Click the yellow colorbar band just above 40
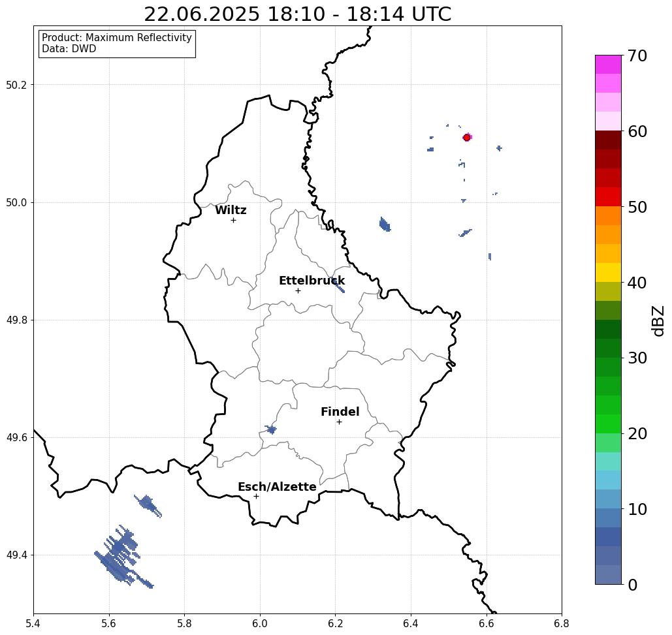The width and height of the screenshot is (672, 635). pos(608,272)
